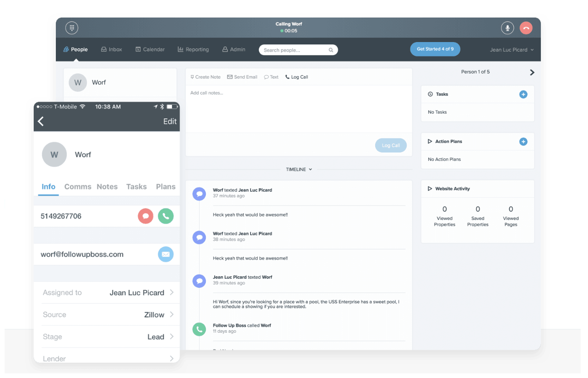Open Assigned to Jean Luc Picard row
The width and height of the screenshot is (588, 378).
pyautogui.click(x=107, y=293)
